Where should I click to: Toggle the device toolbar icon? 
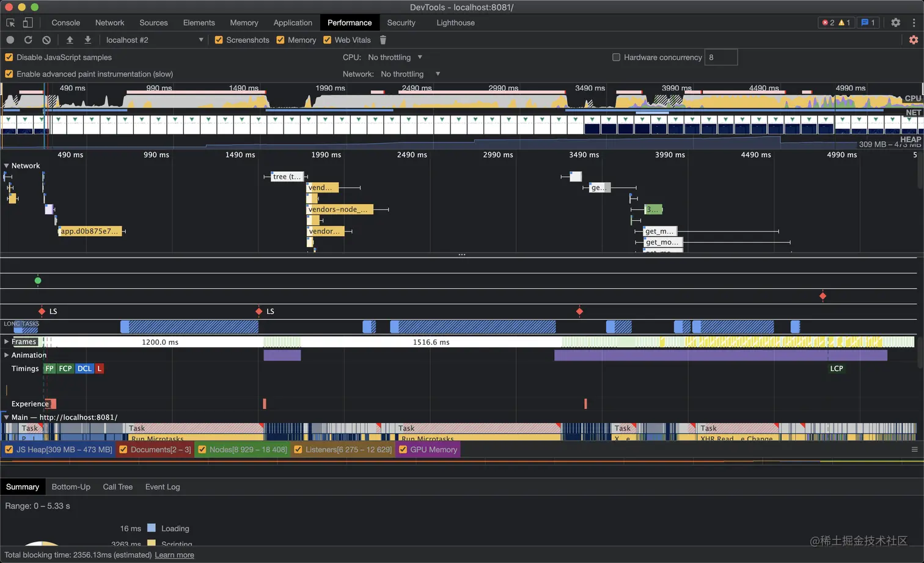coord(28,23)
